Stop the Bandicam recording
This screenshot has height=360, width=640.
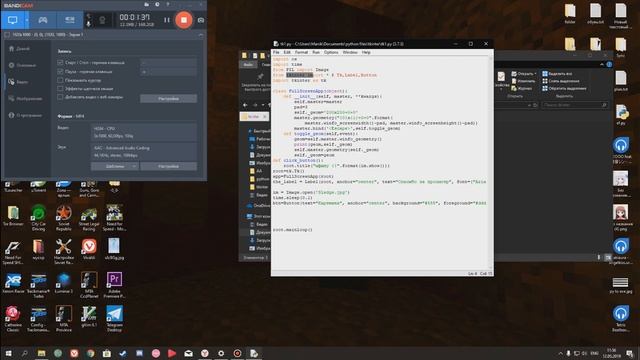(184, 20)
